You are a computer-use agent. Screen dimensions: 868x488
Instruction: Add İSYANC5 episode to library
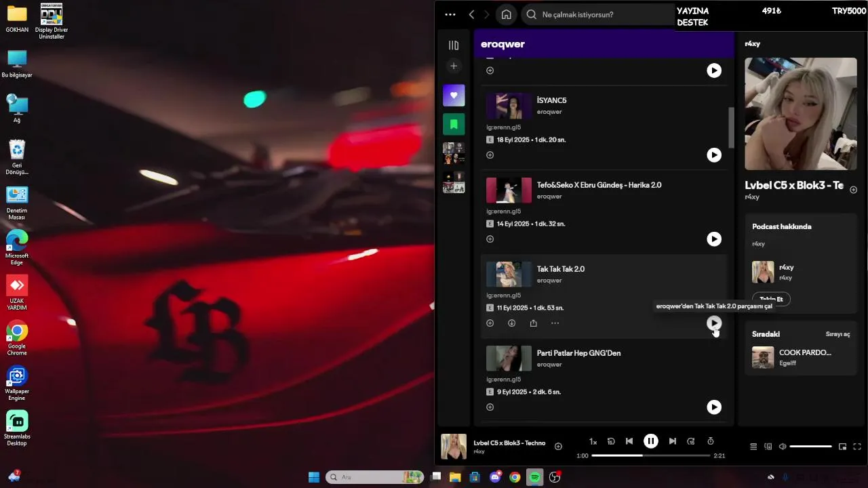point(490,155)
